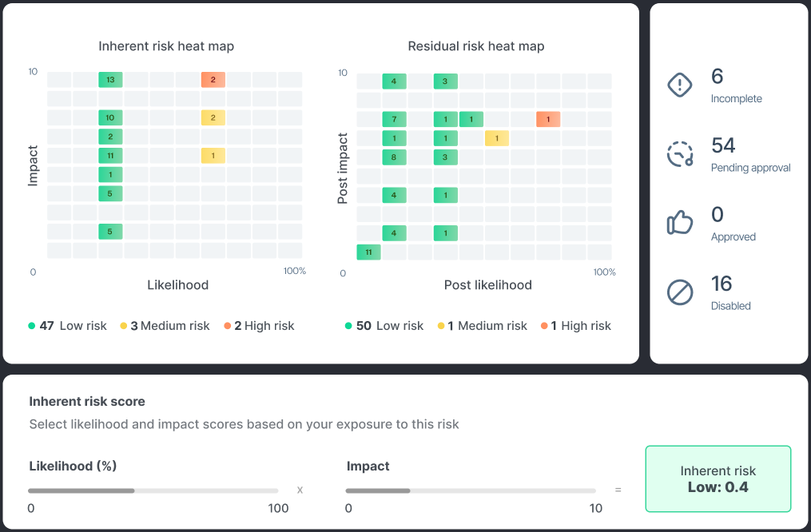Screen dimensions: 811x532
Task: Select the inherent heat map cell showing 10
Action: click(x=110, y=118)
